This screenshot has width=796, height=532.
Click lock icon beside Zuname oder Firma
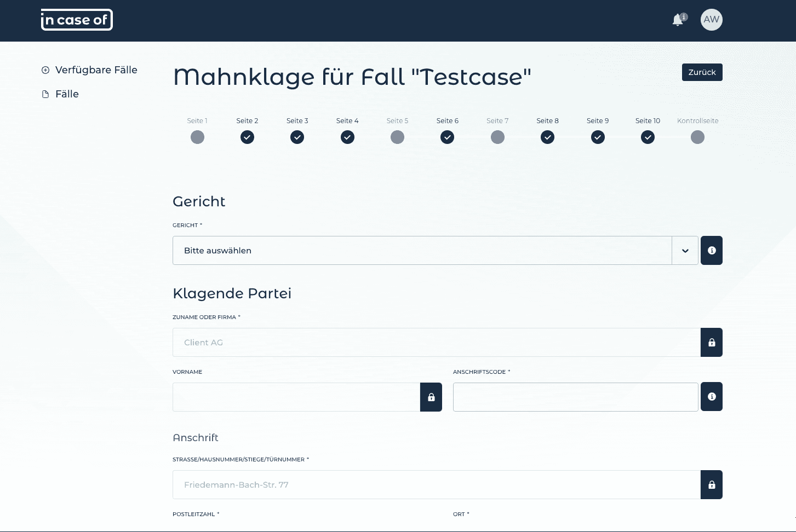coord(712,342)
